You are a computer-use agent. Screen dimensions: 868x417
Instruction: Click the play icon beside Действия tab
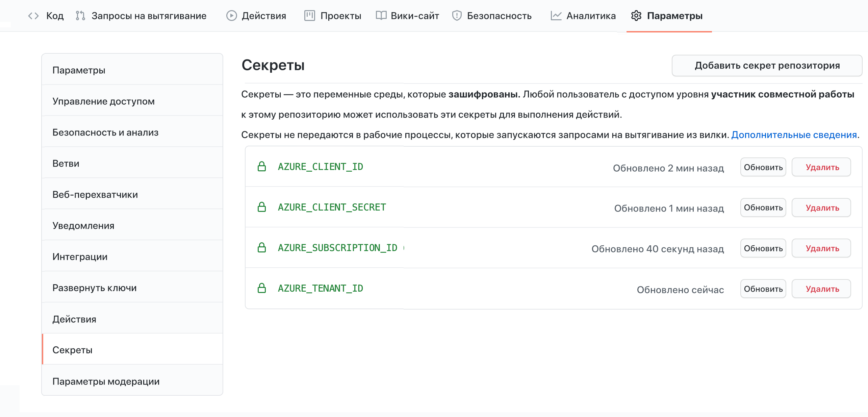pos(231,16)
